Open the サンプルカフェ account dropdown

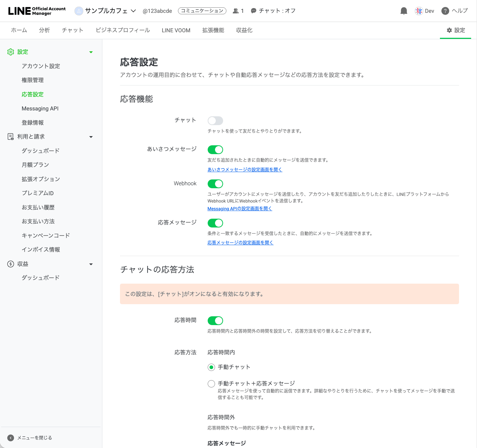point(133,11)
